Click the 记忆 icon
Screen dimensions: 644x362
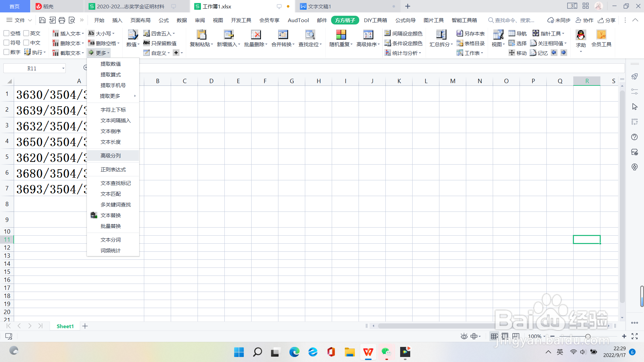point(533,53)
